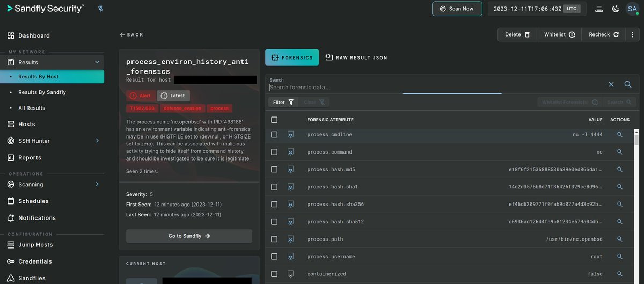Click the pin icon beside Sandfly Security logo

[101, 9]
